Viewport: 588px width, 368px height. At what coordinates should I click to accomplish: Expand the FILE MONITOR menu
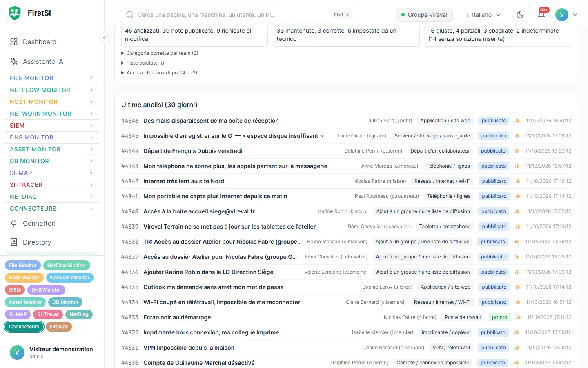[52, 78]
